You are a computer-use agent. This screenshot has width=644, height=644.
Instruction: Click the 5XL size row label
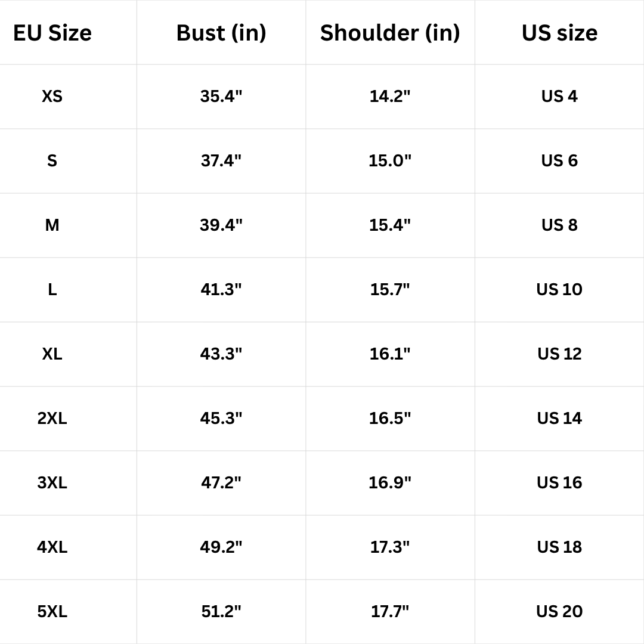(52, 611)
